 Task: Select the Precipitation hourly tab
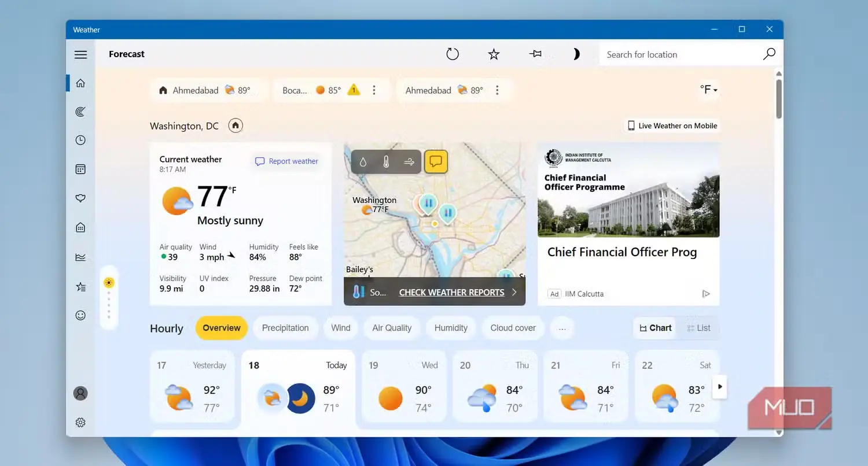click(285, 328)
